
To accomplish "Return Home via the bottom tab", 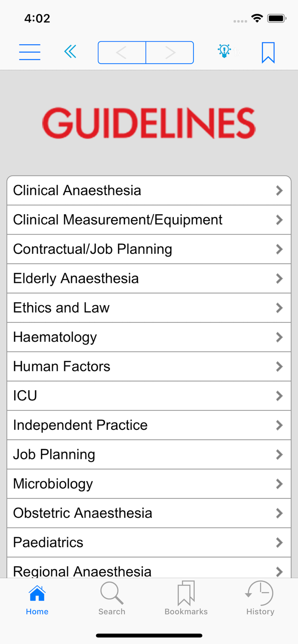I will pos(37,598).
